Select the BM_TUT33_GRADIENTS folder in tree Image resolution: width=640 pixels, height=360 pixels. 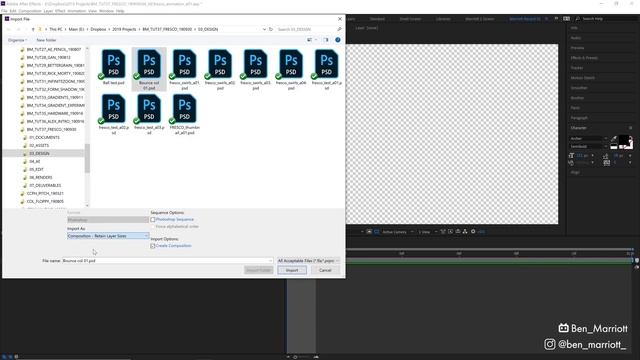click(x=54, y=98)
